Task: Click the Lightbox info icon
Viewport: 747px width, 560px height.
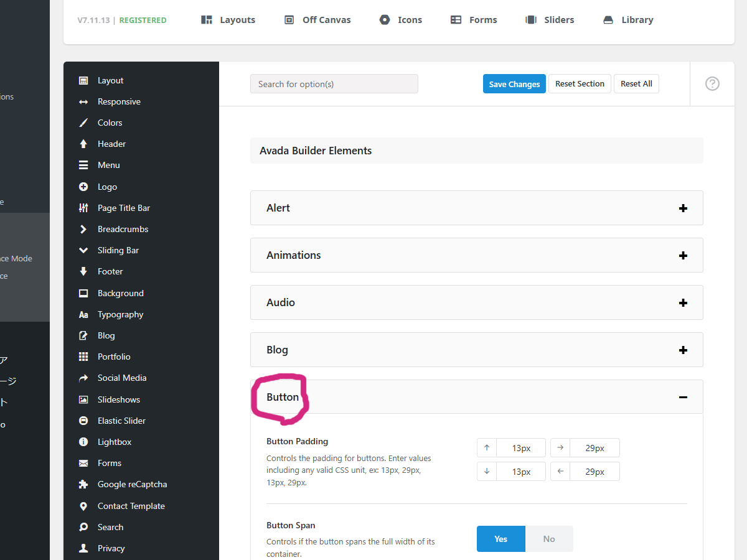Action: coord(83,442)
